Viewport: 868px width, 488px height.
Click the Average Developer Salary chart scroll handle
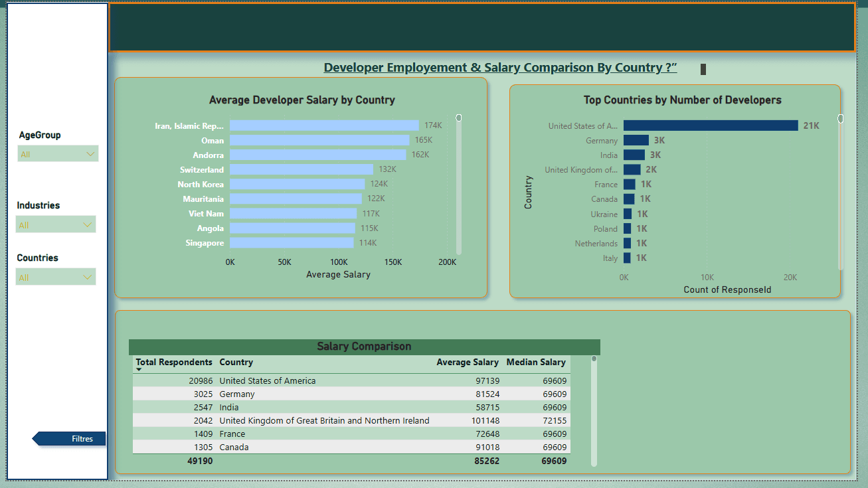tap(459, 118)
